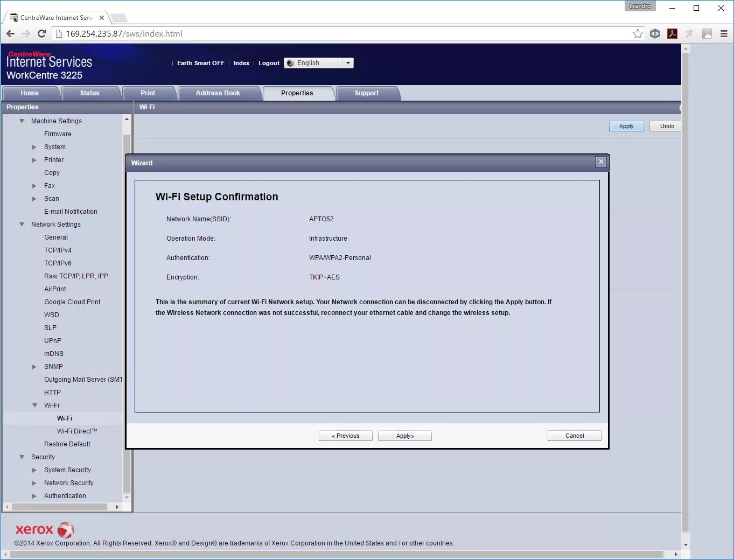Select WSD in the sidebar

click(x=52, y=315)
